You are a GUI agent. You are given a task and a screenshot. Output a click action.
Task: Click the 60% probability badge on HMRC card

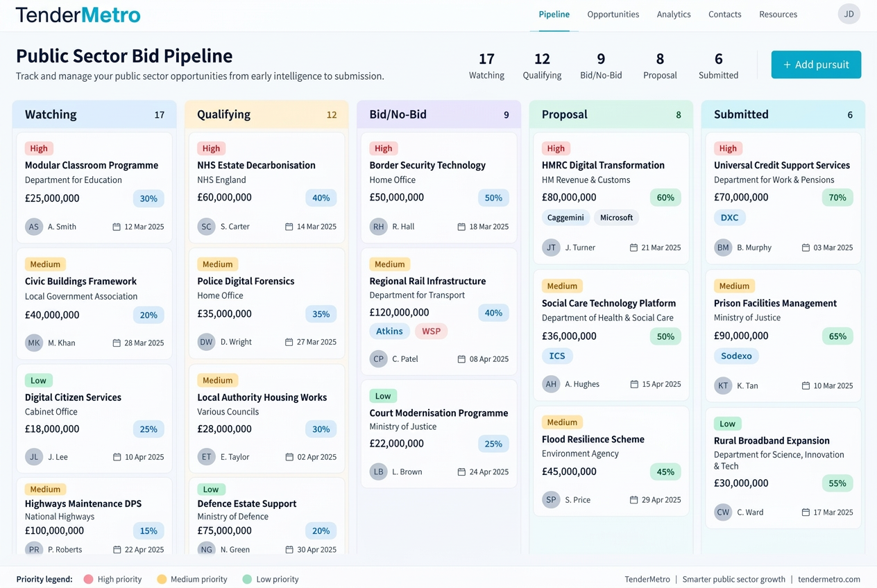click(x=665, y=198)
